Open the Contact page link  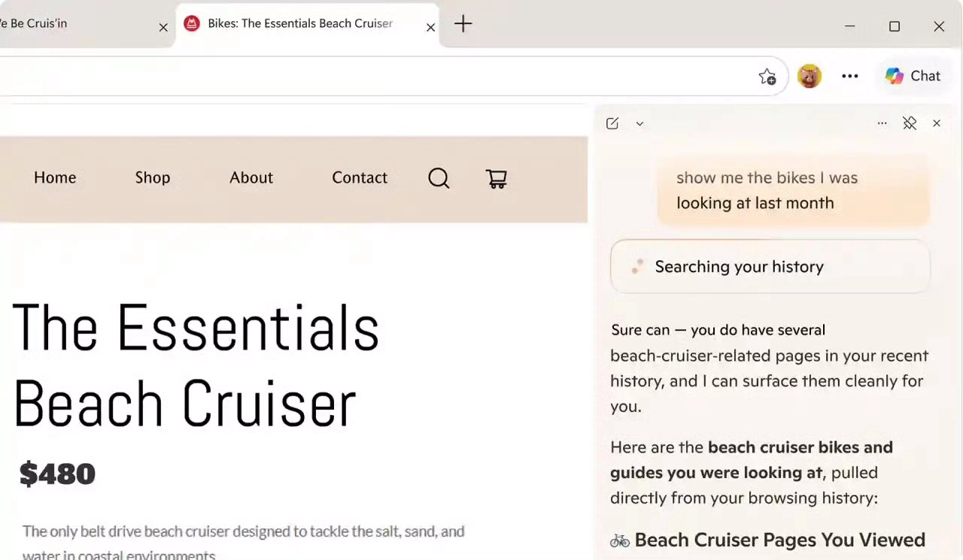(360, 177)
